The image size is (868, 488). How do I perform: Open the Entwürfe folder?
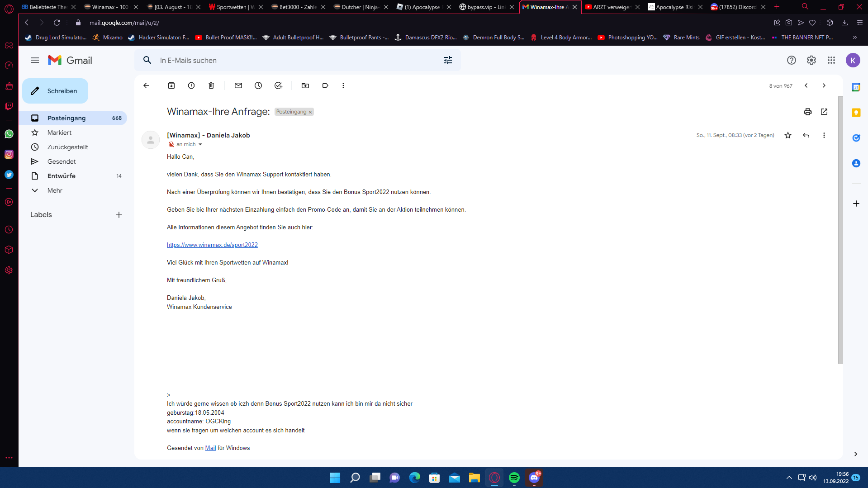click(x=73, y=176)
